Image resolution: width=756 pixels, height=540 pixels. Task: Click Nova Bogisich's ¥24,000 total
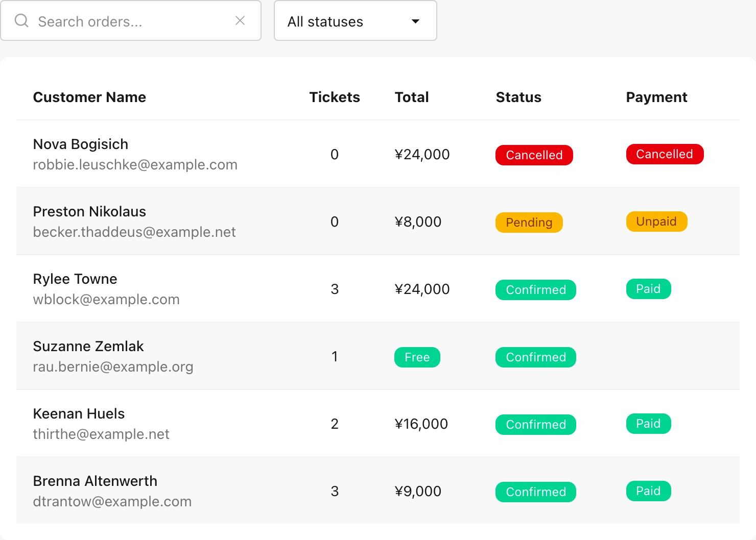pyautogui.click(x=422, y=154)
